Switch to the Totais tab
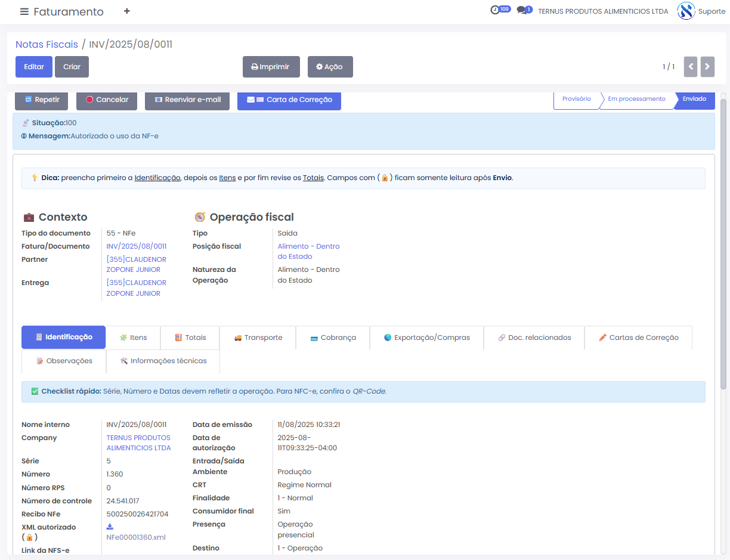This screenshot has width=730, height=560. tap(190, 338)
